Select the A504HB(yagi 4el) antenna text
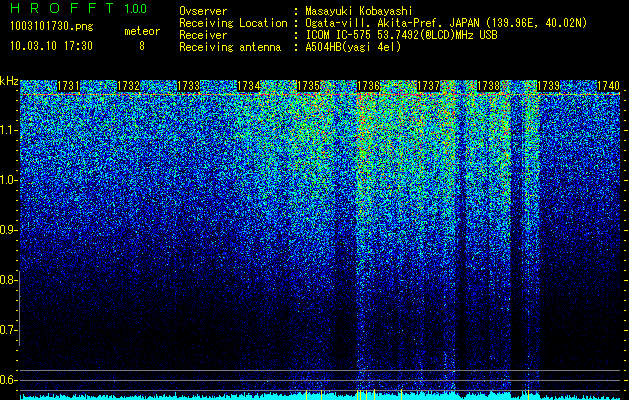The image size is (629, 400). [x=353, y=47]
